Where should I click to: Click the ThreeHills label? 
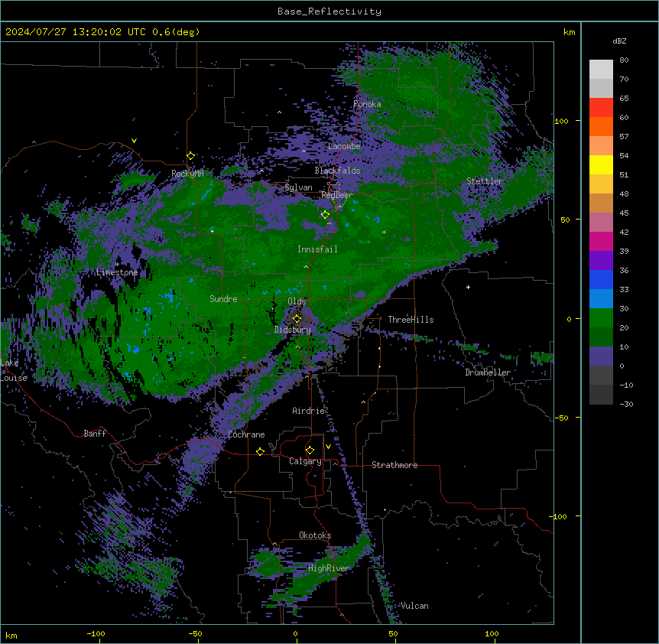[411, 320]
